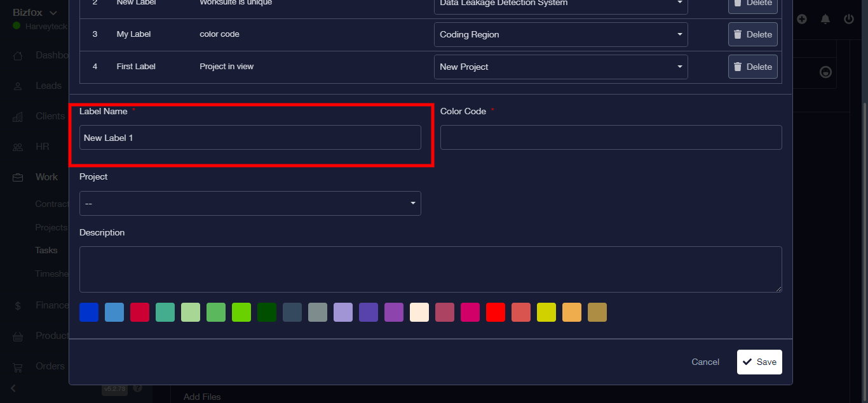Delete the First Label row
This screenshot has height=403, width=868.
tap(752, 67)
